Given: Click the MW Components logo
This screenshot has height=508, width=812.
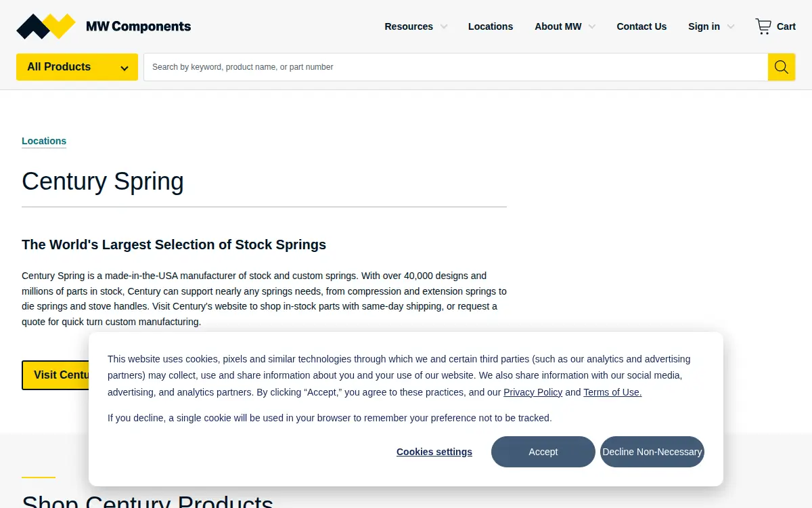Looking at the screenshot, I should pyautogui.click(x=104, y=26).
